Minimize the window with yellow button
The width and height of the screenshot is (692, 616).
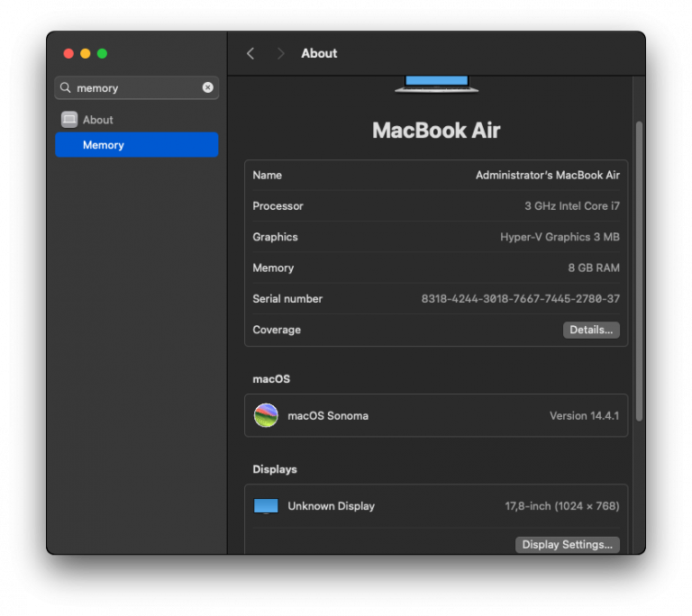tap(86, 53)
